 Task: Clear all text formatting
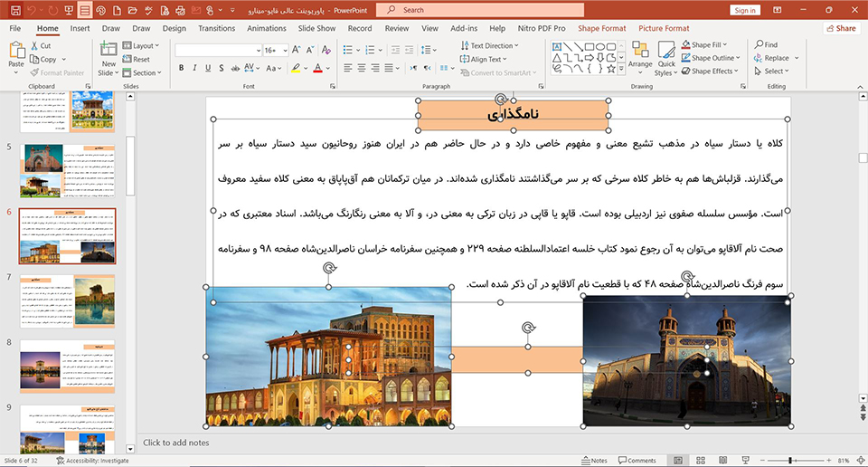[326, 50]
